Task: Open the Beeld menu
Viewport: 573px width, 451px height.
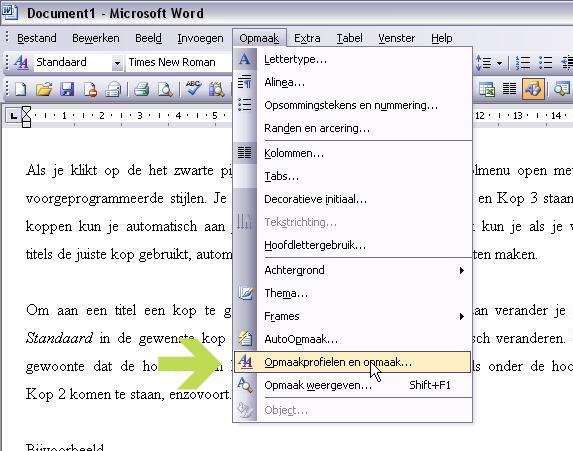Action: (148, 38)
